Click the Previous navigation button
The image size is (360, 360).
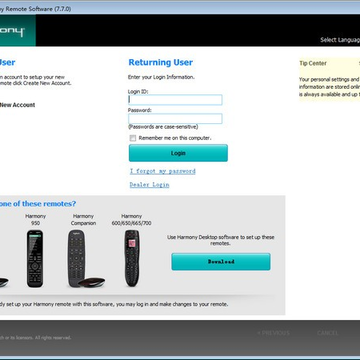[273, 333]
